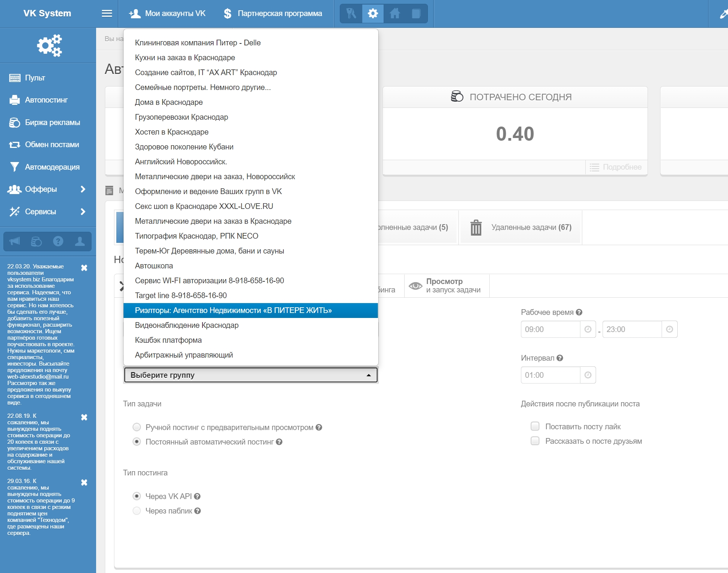Click the Интервал field showing 01:00
Viewport: 728px width, 573px height.
pyautogui.click(x=550, y=375)
